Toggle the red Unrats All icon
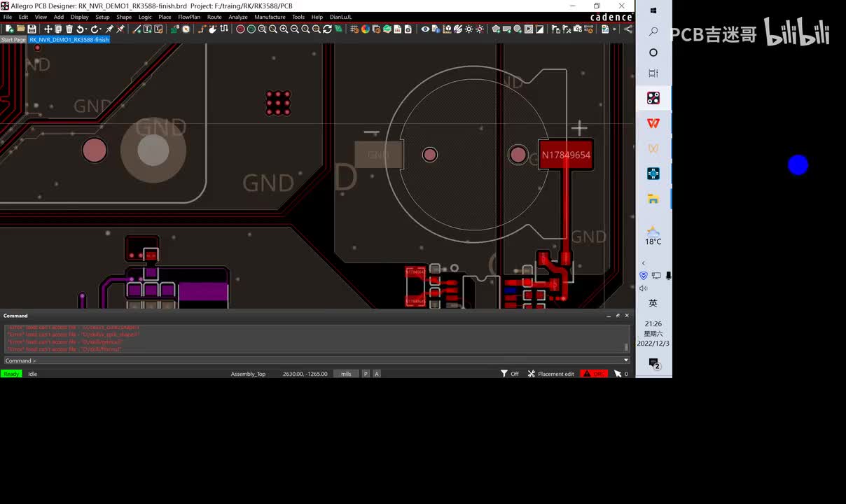Screen dimensions: 846x504 click(241, 29)
